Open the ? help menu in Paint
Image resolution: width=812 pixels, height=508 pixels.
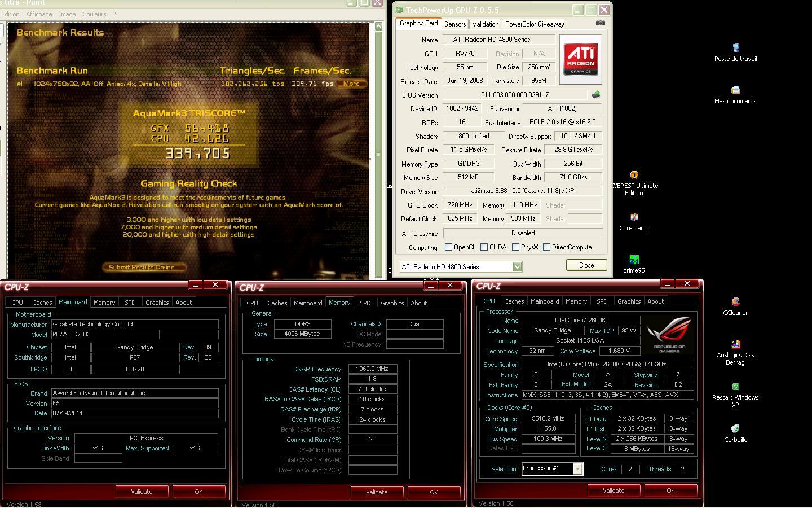point(114,14)
